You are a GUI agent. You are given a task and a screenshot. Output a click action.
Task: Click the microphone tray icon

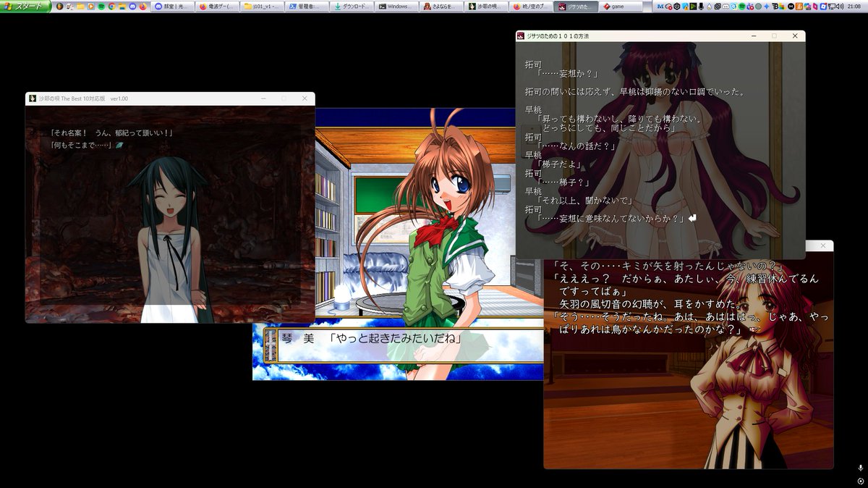701,7
